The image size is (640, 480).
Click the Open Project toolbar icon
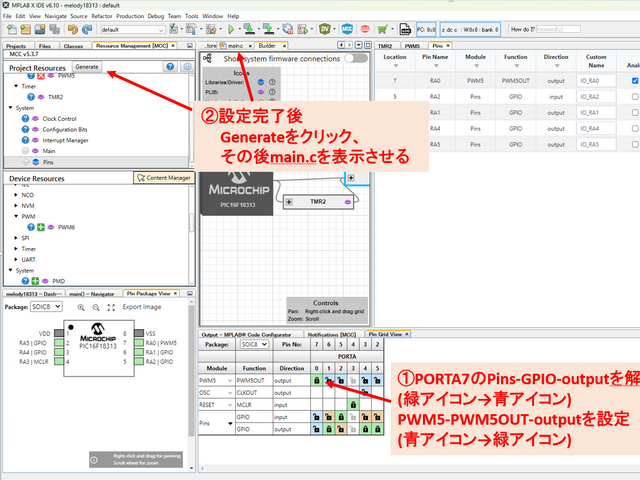(40, 29)
